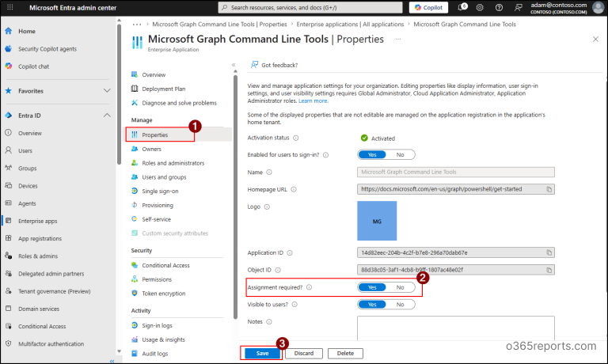Screen dimensions: 608x364
Task: Set Assignment required to Yes
Action: (372, 287)
